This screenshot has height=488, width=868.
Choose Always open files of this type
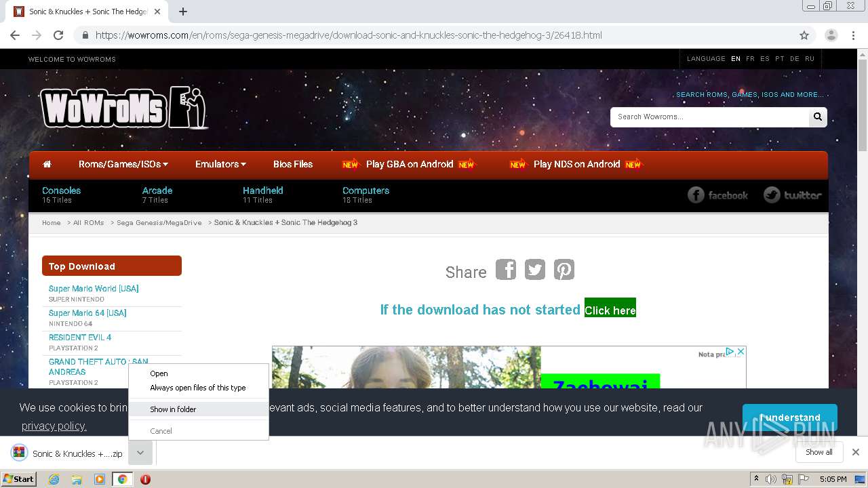coord(199,388)
